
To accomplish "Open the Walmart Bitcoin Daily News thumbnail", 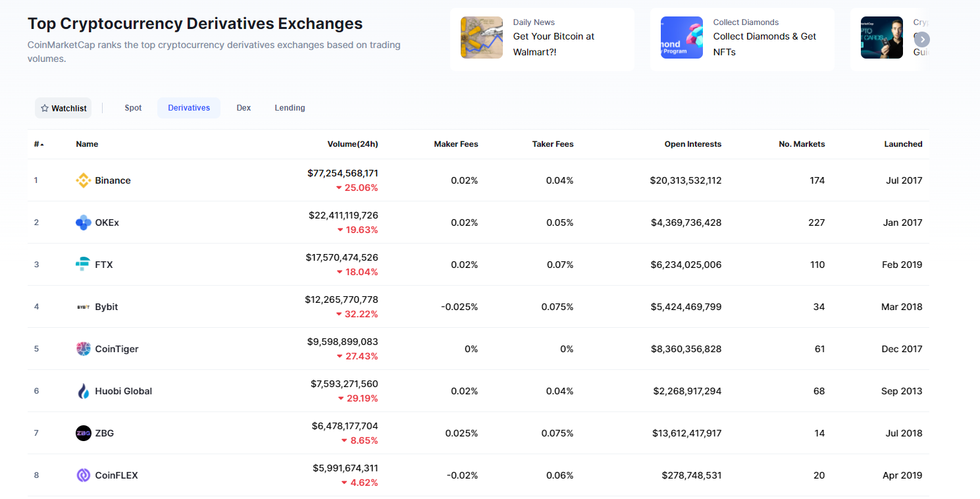I will pyautogui.click(x=482, y=38).
